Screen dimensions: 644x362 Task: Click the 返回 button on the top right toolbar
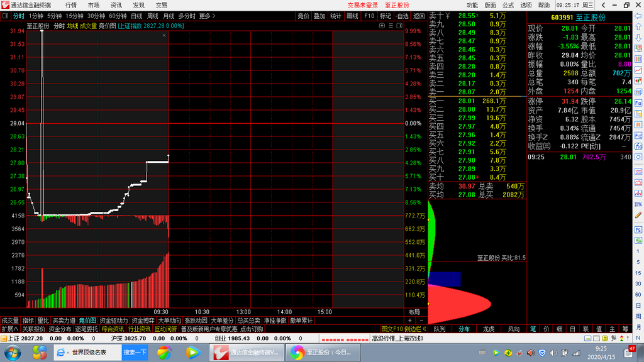click(x=419, y=16)
